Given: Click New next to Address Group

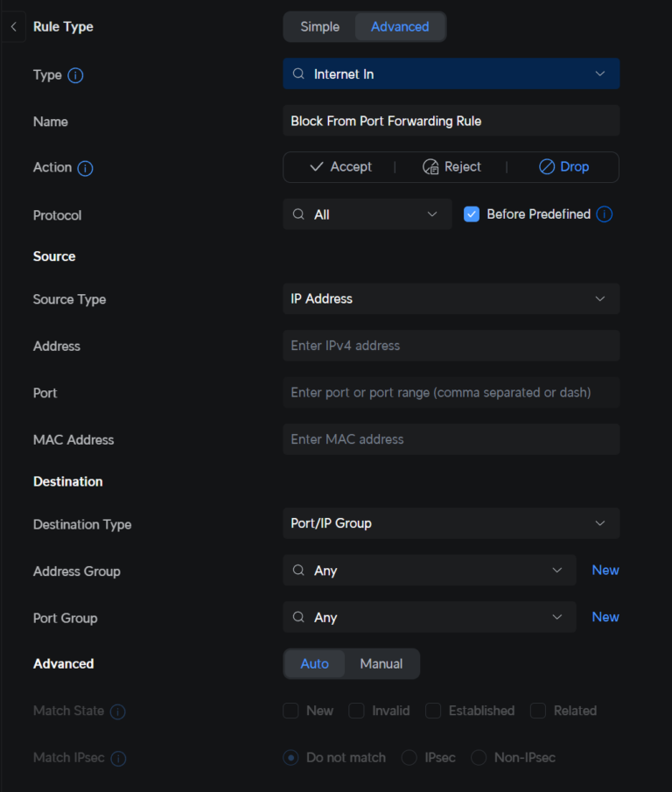Looking at the screenshot, I should click(605, 570).
